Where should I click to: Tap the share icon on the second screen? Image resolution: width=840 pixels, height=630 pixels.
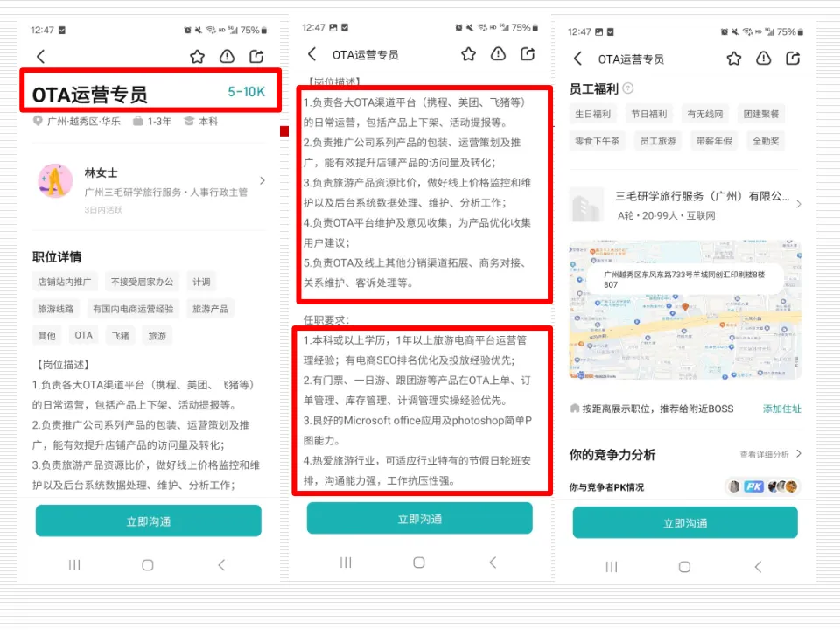(x=528, y=55)
